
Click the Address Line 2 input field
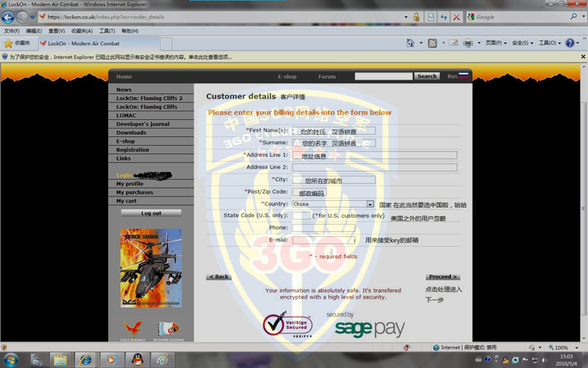pyautogui.click(x=375, y=168)
